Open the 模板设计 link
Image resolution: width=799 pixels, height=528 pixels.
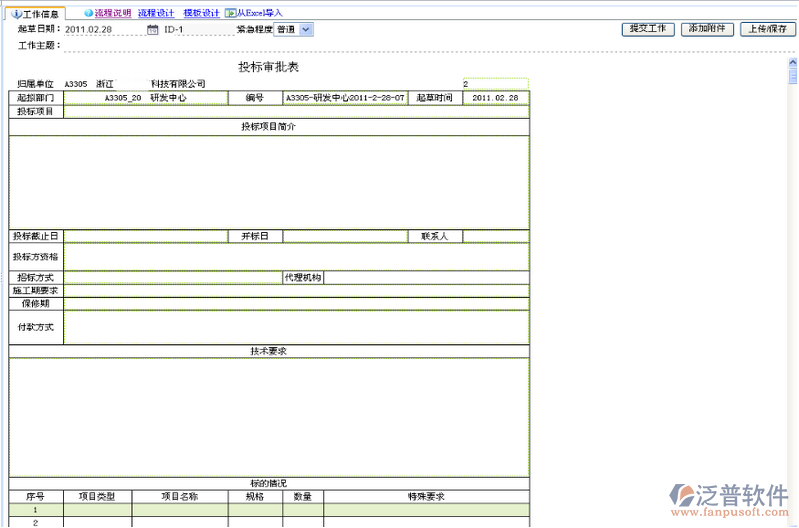pos(201,14)
